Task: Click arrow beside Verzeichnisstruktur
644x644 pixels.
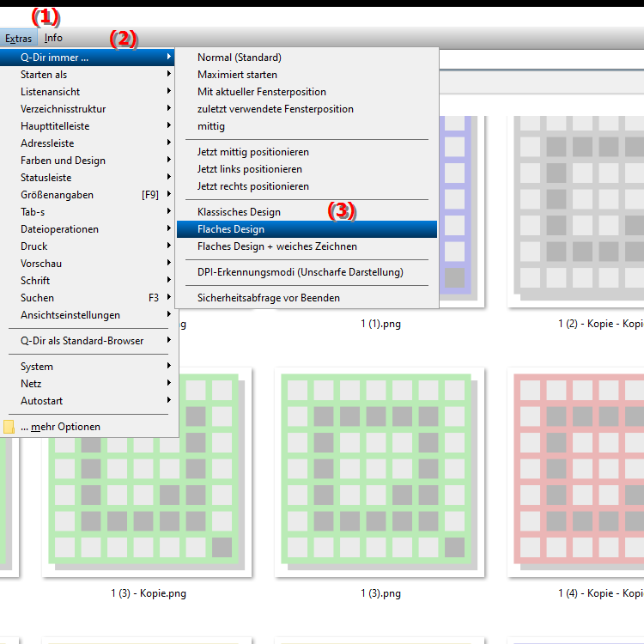Action: click(169, 108)
